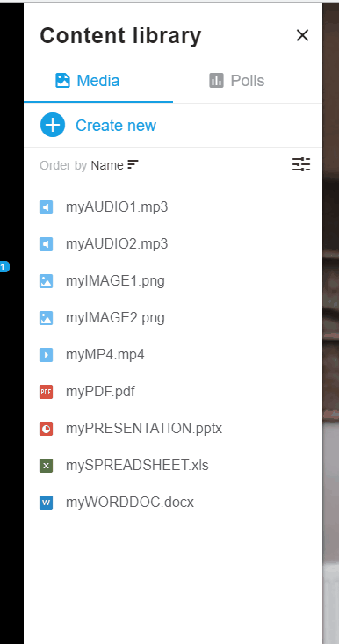Click the image icon beside myIMAGE1.png

tap(46, 281)
